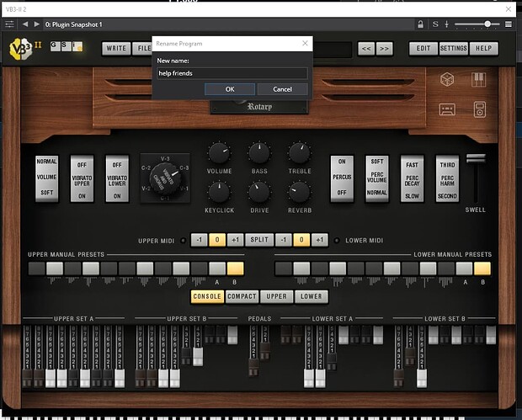This screenshot has width=522, height=420.
Task: Toggle the S indicator button
Action: [66, 46]
